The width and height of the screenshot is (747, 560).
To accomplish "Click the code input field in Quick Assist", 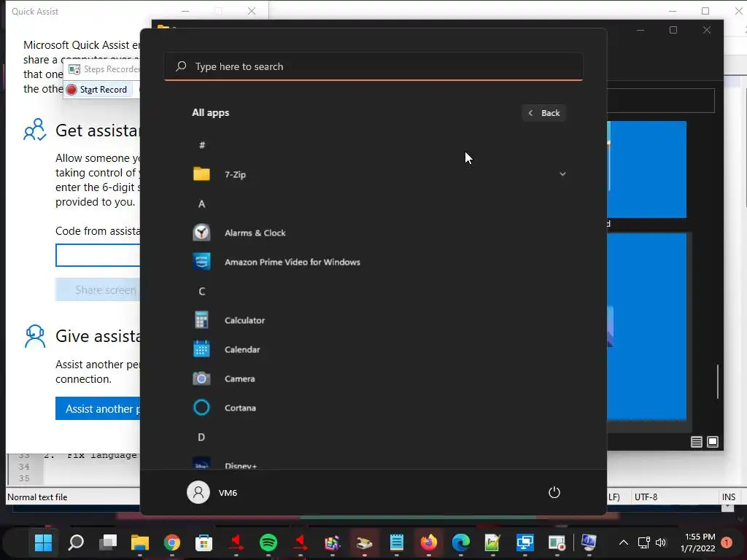I will 98,255.
